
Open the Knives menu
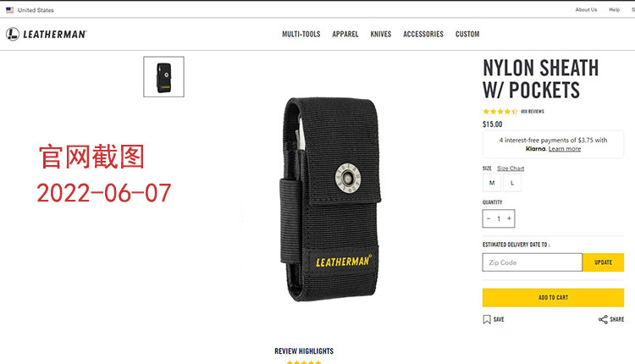(x=381, y=34)
